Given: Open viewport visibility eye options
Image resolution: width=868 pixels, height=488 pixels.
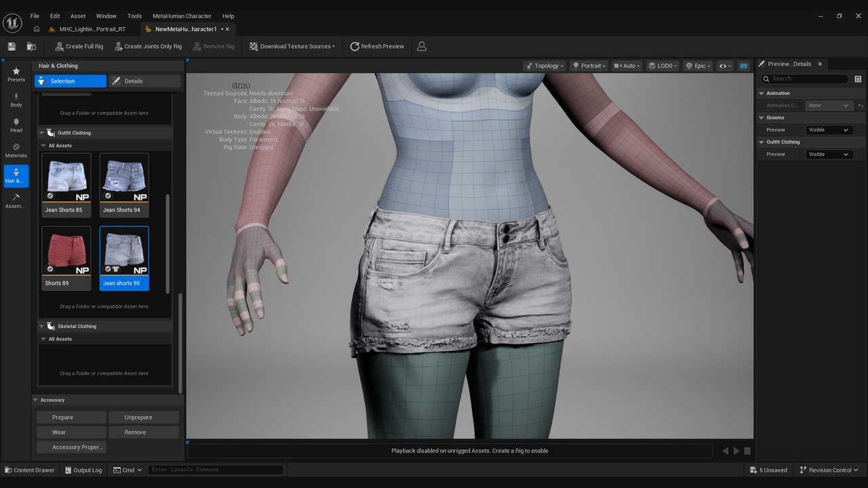Looking at the screenshot, I should [x=725, y=66].
